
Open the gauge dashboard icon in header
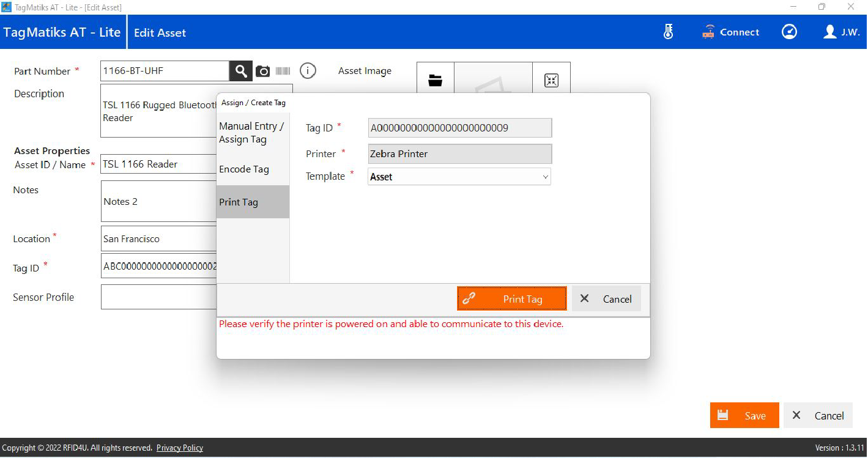(789, 32)
